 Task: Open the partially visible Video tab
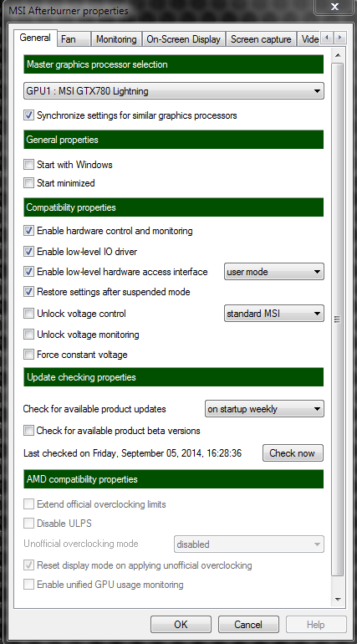(309, 39)
